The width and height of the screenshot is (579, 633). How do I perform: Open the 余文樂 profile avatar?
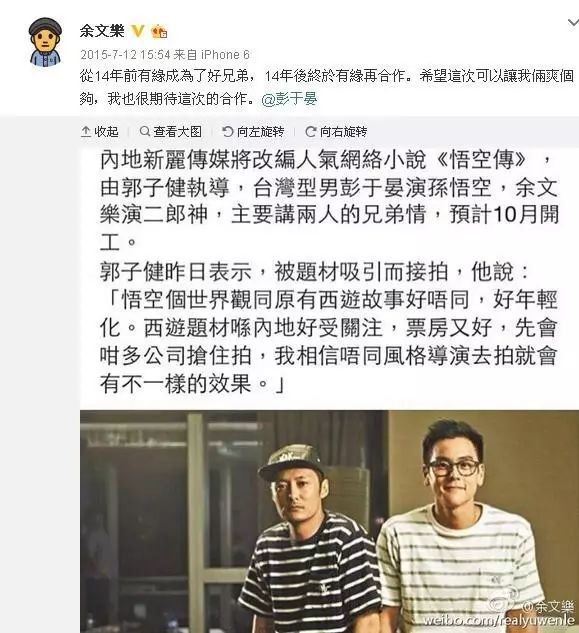45,42
